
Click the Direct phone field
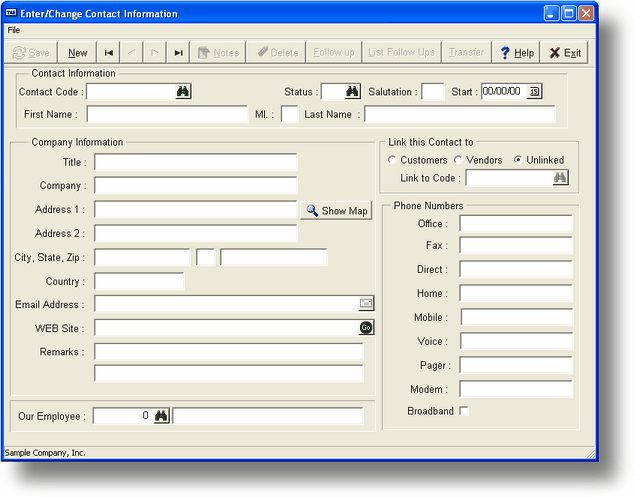click(x=516, y=269)
